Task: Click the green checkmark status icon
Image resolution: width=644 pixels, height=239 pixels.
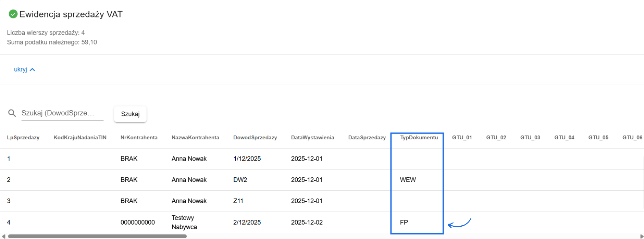Action: (x=13, y=14)
